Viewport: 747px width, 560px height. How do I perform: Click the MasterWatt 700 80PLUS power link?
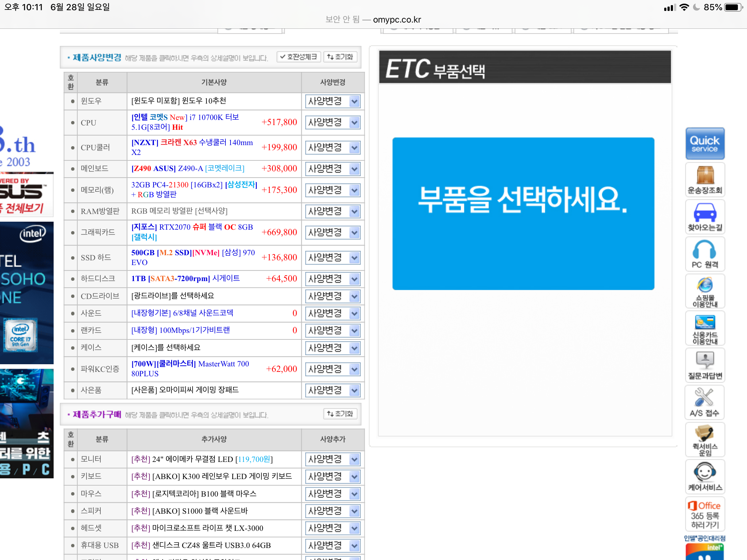coord(190,369)
